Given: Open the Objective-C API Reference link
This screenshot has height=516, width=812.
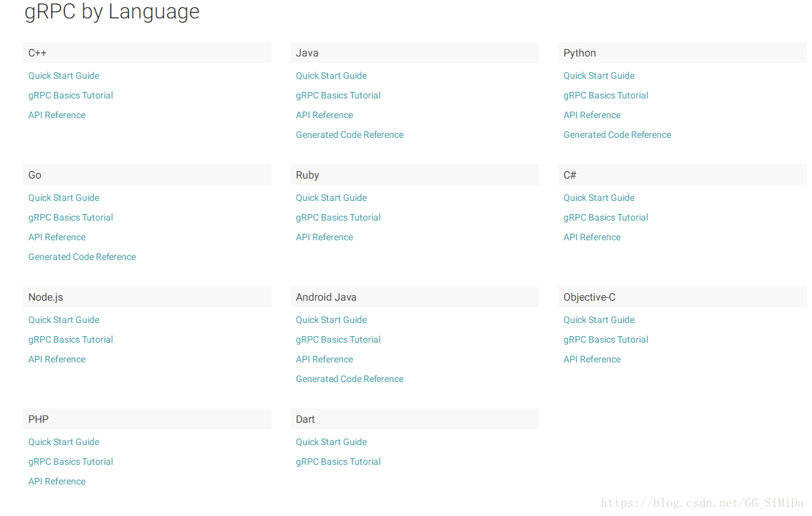Looking at the screenshot, I should pyautogui.click(x=592, y=359).
